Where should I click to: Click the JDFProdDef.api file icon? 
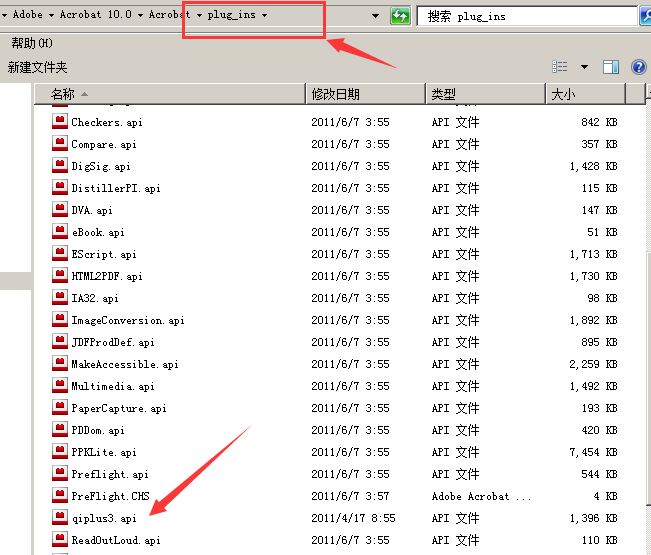click(60, 342)
